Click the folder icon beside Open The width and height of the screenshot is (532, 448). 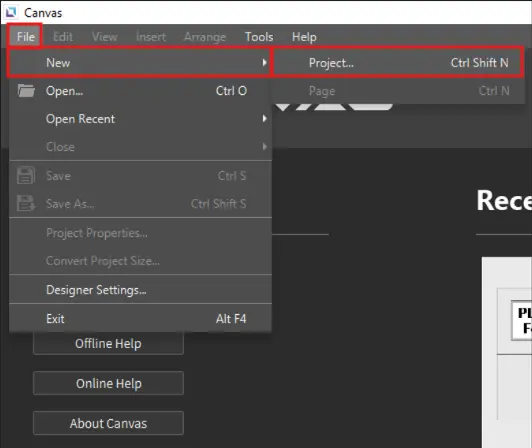pos(26,91)
